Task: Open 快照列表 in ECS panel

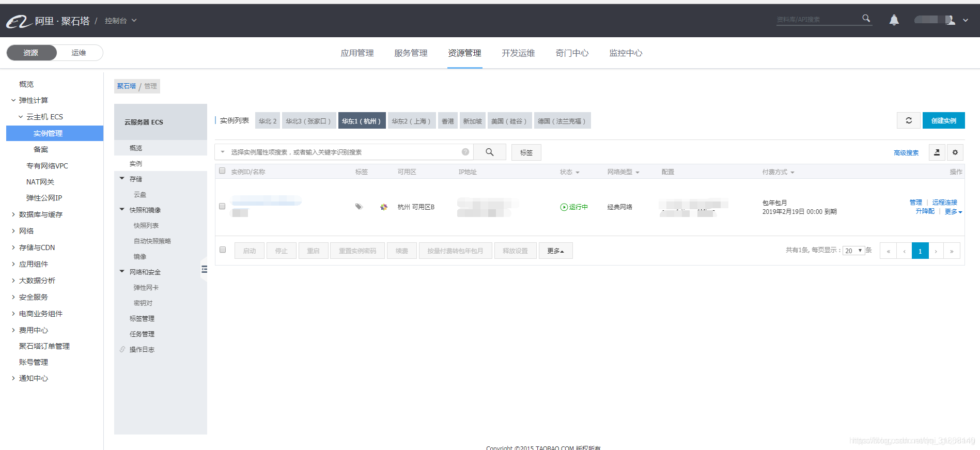Action: (x=146, y=225)
